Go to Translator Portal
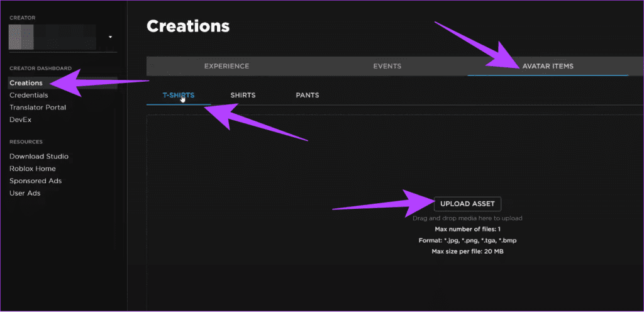 pos(37,108)
